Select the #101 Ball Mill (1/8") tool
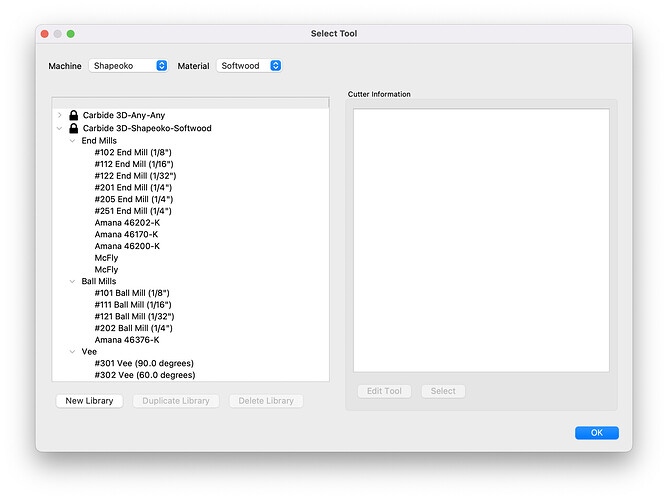669x500 pixels. pyautogui.click(x=132, y=293)
